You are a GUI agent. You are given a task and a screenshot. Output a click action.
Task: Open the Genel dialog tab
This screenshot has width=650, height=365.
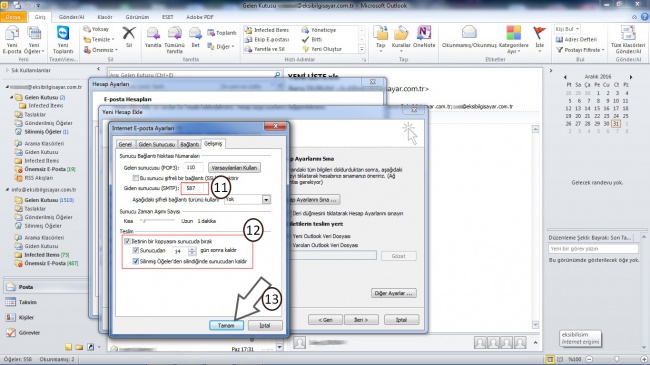[x=125, y=144]
